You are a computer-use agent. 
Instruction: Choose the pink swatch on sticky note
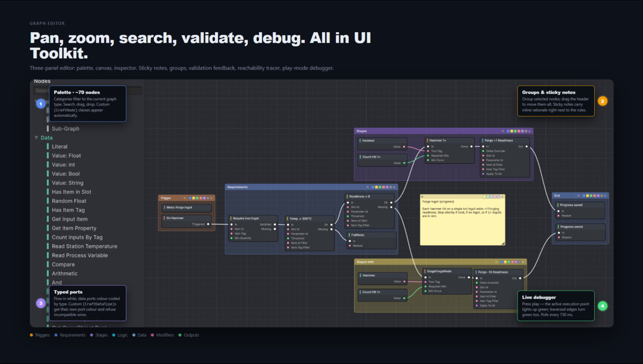pyautogui.click(x=495, y=196)
